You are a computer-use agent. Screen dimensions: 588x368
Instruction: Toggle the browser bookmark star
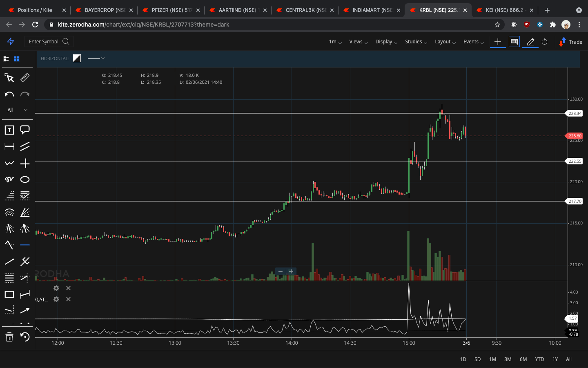(x=497, y=25)
